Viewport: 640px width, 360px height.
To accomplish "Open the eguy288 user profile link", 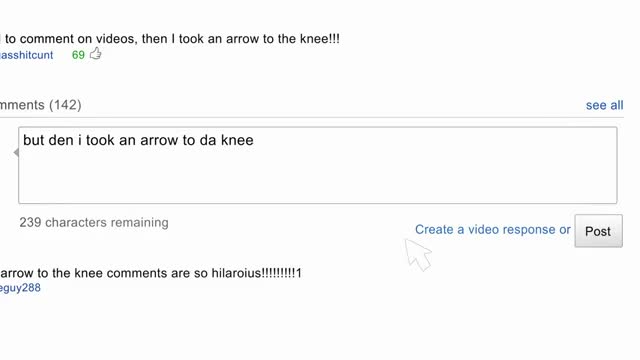I will (x=20, y=288).
